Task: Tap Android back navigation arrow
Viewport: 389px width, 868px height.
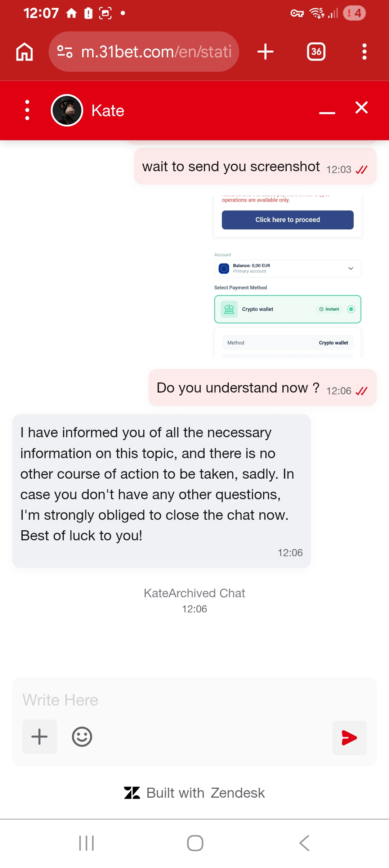Action: coord(304,843)
